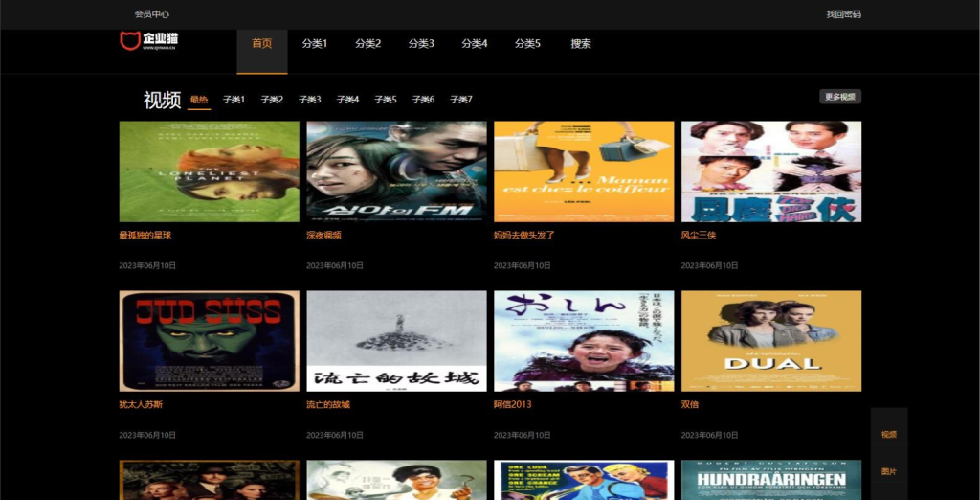Click the 企业猫 site logo

click(149, 40)
